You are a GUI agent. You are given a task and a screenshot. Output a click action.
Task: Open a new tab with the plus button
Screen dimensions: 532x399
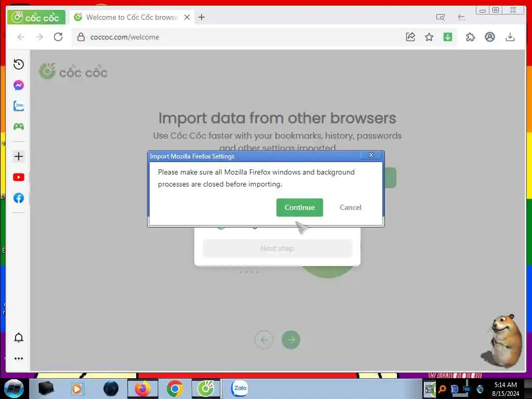click(x=202, y=17)
